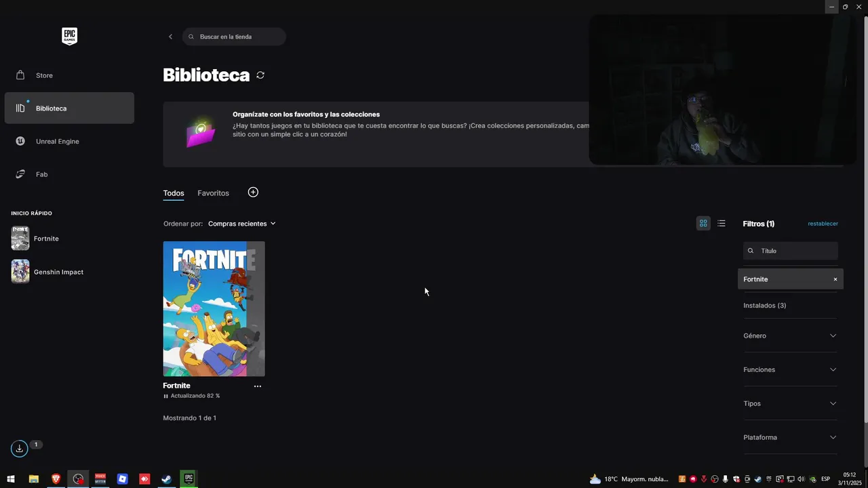868x488 pixels.
Task: Open Roblox from taskbar
Action: pyautogui.click(x=122, y=479)
